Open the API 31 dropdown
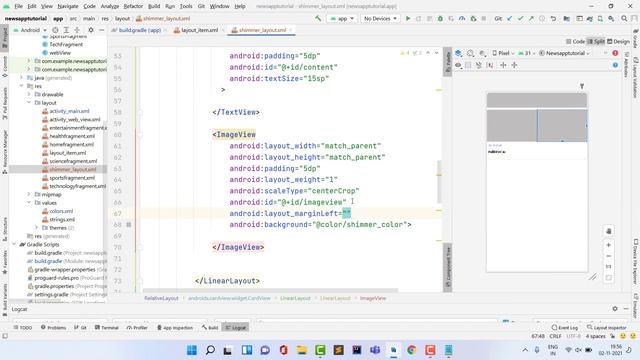The image size is (640, 360). [527, 53]
